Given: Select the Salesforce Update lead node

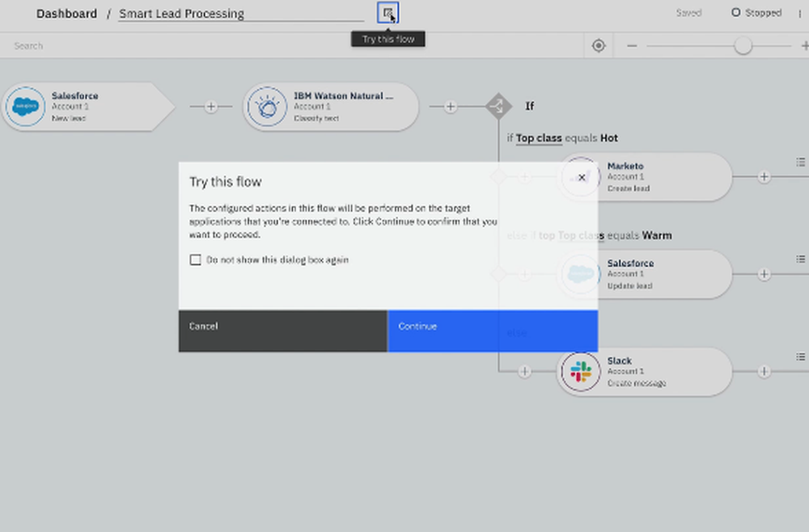Looking at the screenshot, I should pos(644,274).
